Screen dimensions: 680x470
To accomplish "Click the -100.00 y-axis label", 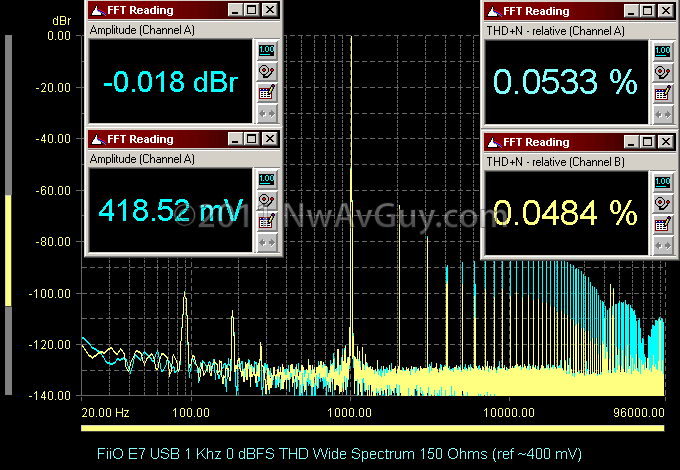I will [49, 294].
